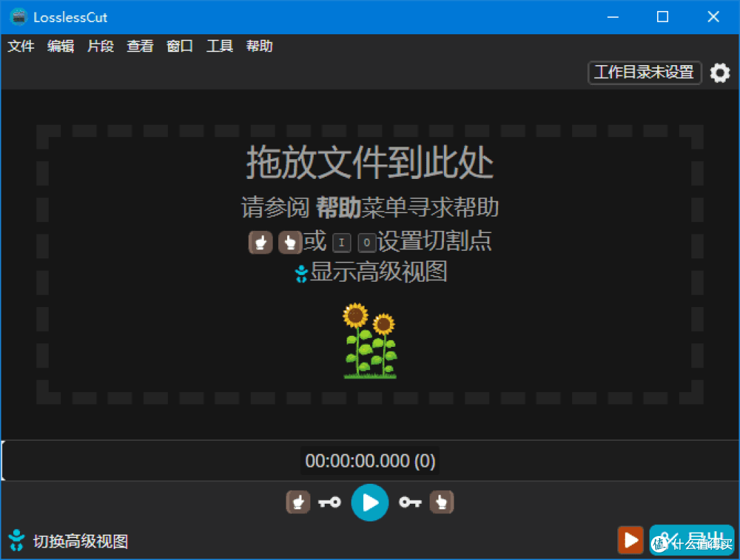The image size is (740, 560).
Task: Open the 窗口 menu
Action: (180, 47)
